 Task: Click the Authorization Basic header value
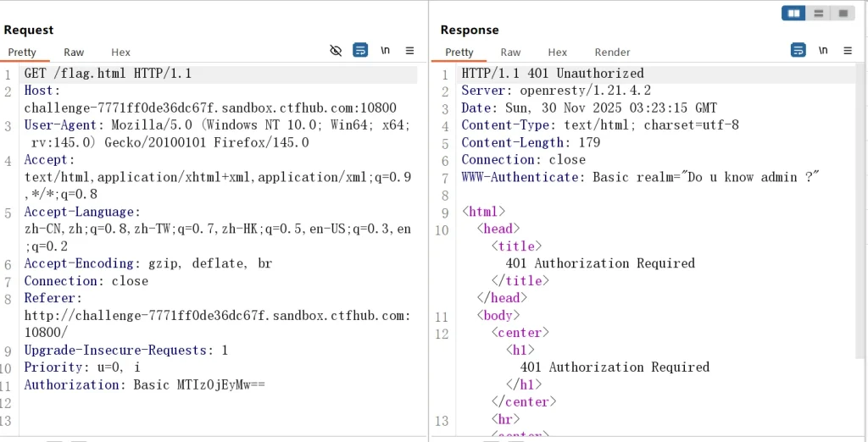(199, 384)
